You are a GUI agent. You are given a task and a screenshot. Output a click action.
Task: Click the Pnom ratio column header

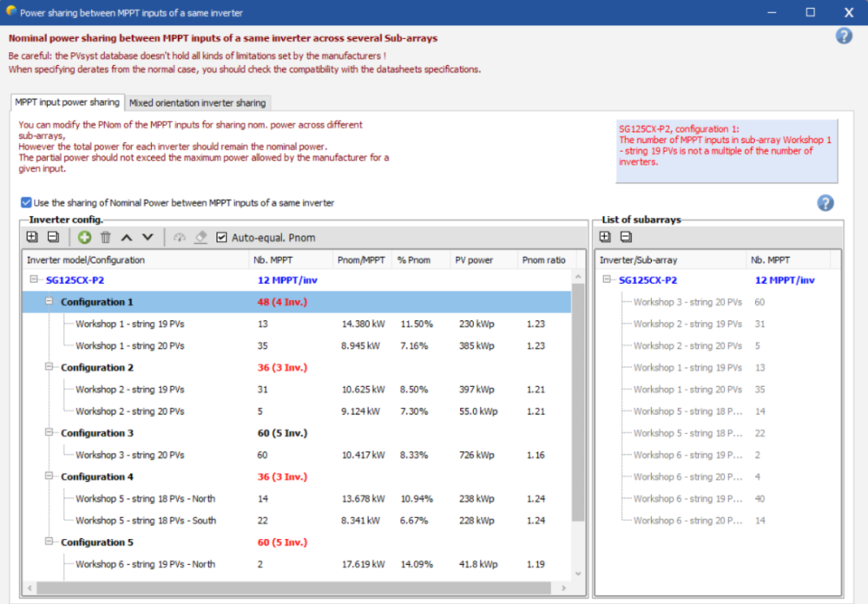pyautogui.click(x=543, y=259)
